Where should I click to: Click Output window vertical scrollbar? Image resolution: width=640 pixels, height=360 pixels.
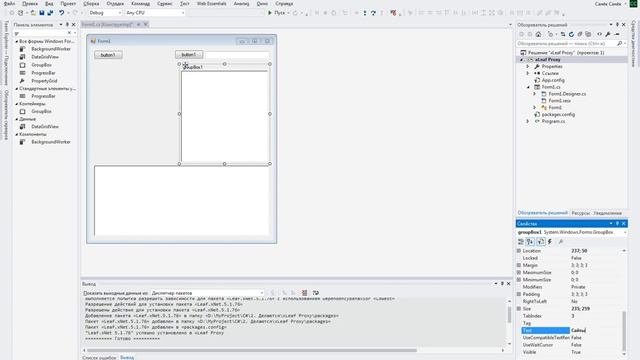pos(509,315)
